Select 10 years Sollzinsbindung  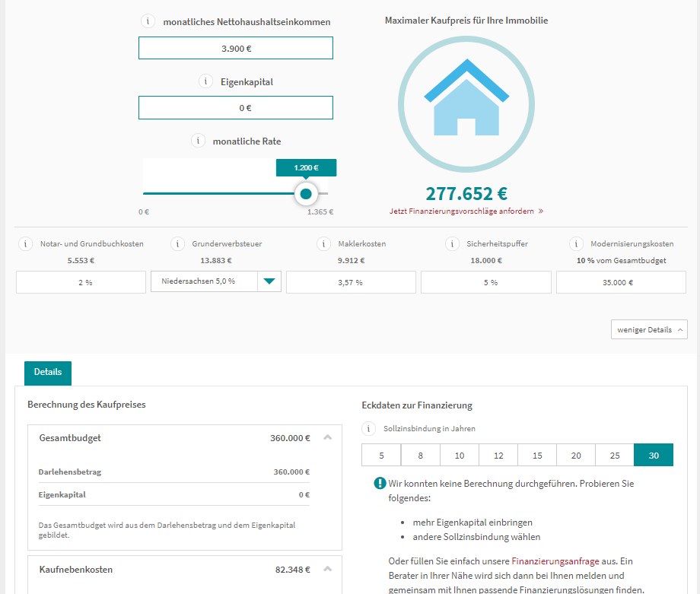click(460, 456)
